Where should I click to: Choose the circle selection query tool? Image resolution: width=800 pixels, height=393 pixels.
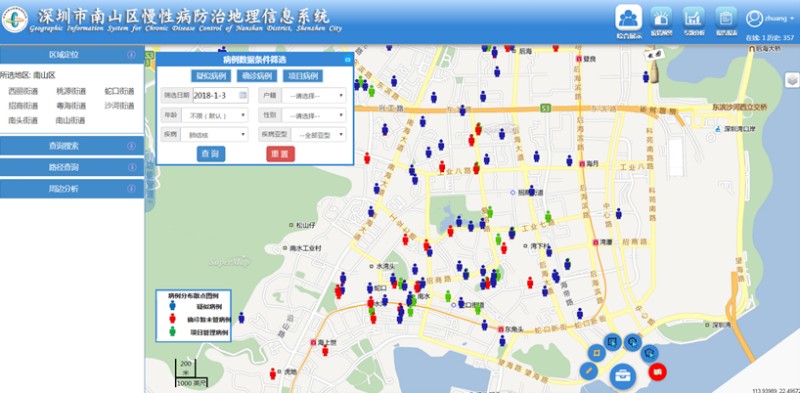633,342
